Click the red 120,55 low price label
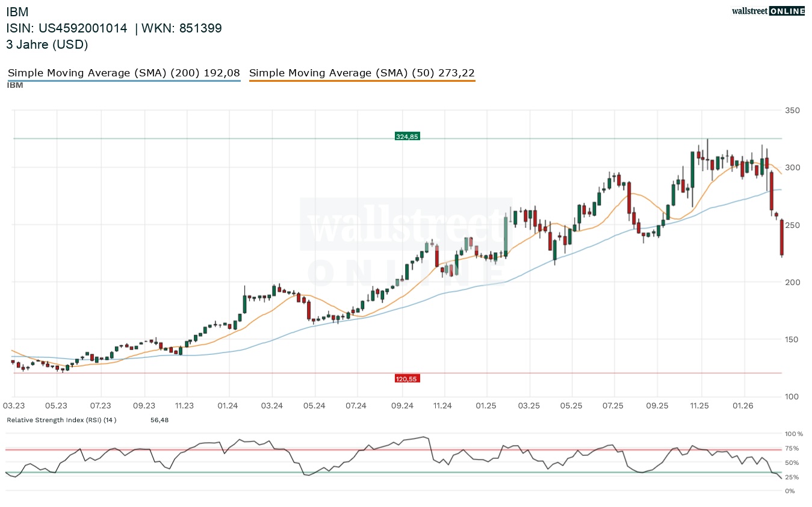Image resolution: width=812 pixels, height=507 pixels. click(406, 378)
